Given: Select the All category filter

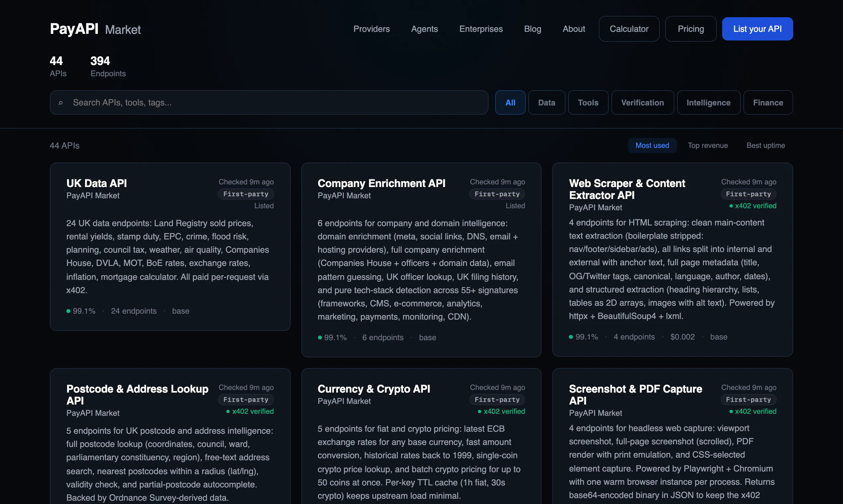Looking at the screenshot, I should 510,102.
